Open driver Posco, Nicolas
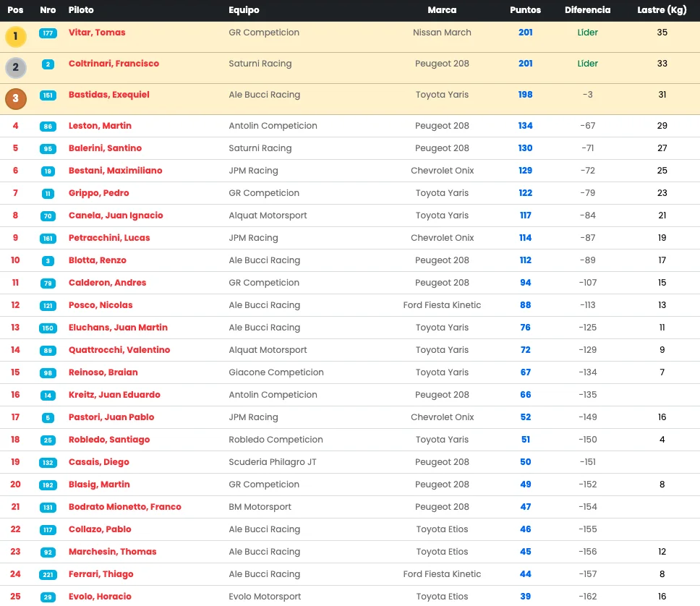The width and height of the screenshot is (700, 606). 101,305
